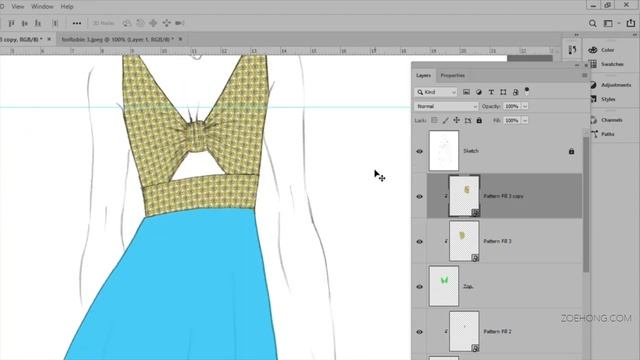Click lock image pixels brush icon
This screenshot has height=360, width=640.
coord(445,120)
